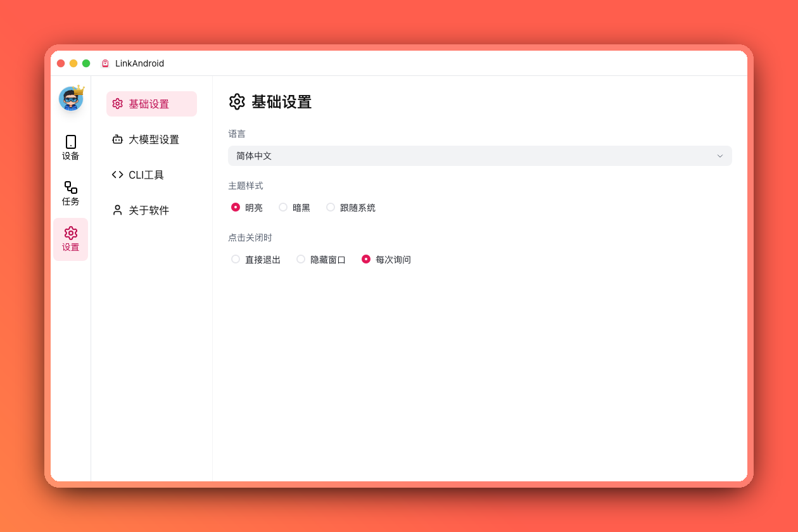Click the gear icon beside 基础设置 heading

[x=237, y=101]
